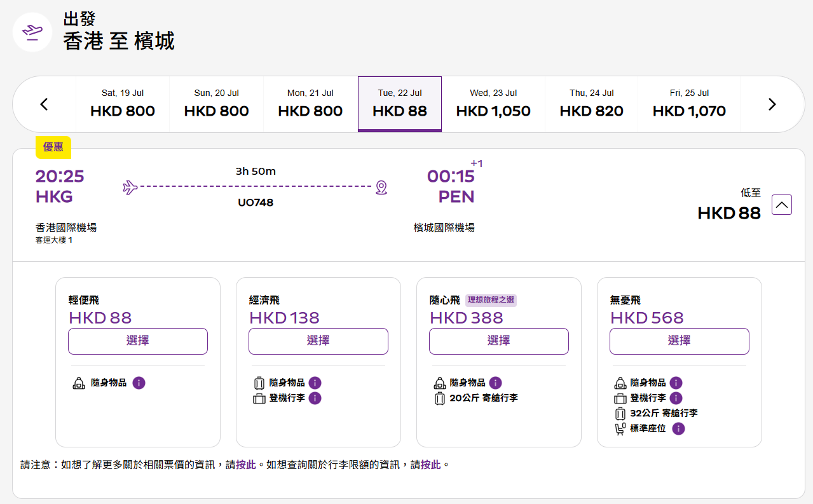
Task: Open info icon beside 隨身物品 in 隨心飛 fare
Action: 495,383
